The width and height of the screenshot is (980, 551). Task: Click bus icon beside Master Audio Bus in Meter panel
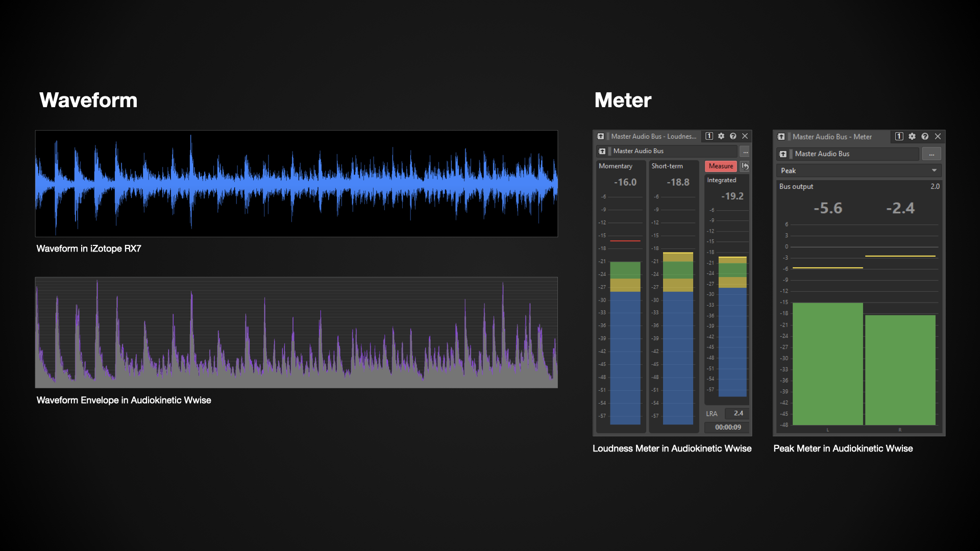(783, 154)
